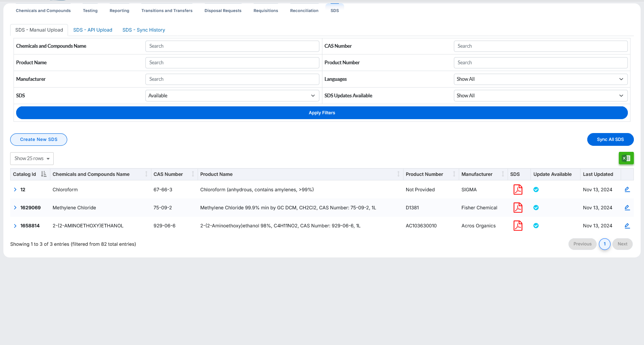Open the SDS Updates Available dropdown
This screenshot has height=345, width=644.
540,95
